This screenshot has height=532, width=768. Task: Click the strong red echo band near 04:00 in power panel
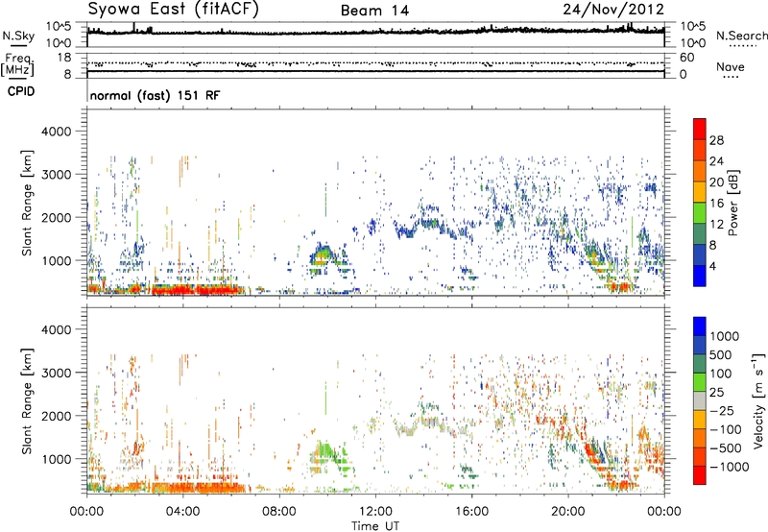click(x=196, y=290)
